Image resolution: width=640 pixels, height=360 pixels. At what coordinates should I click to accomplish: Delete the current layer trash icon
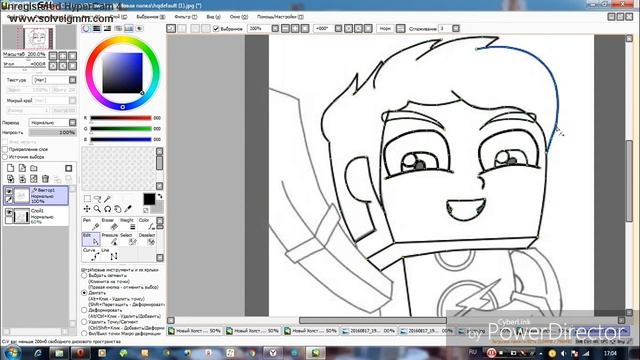[x=45, y=179]
